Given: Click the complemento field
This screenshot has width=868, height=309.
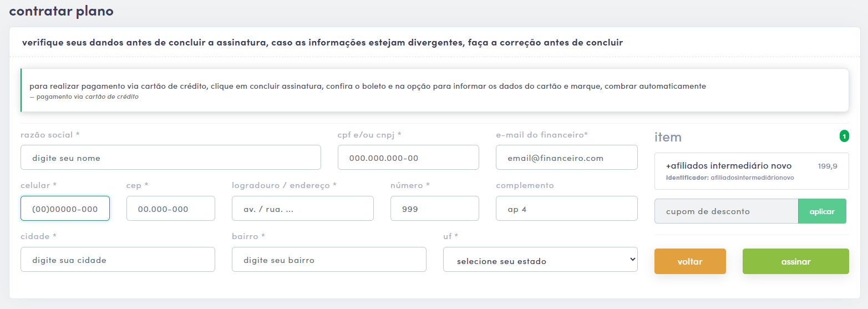Looking at the screenshot, I should 567,209.
